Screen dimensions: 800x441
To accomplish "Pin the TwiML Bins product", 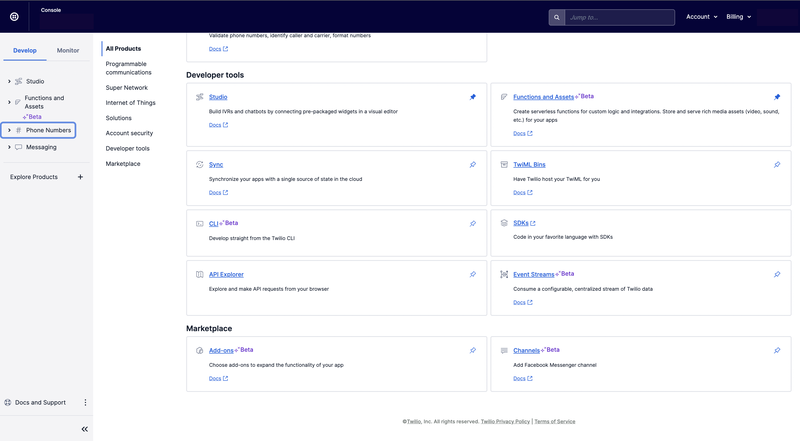I will point(777,164).
